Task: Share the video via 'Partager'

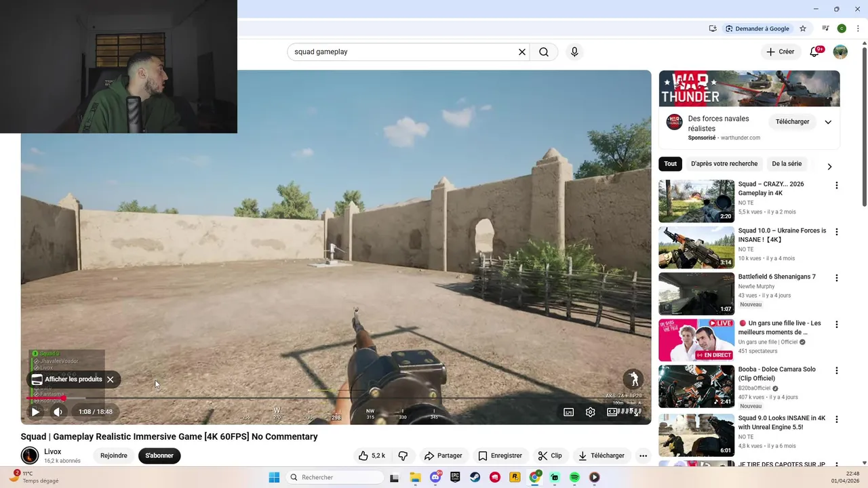Action: click(443, 455)
